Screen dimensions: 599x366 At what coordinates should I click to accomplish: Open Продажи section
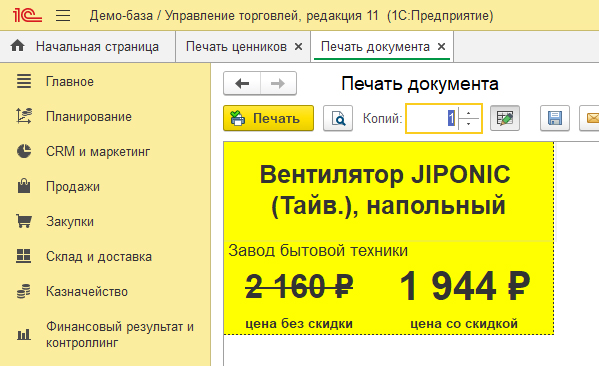click(73, 186)
